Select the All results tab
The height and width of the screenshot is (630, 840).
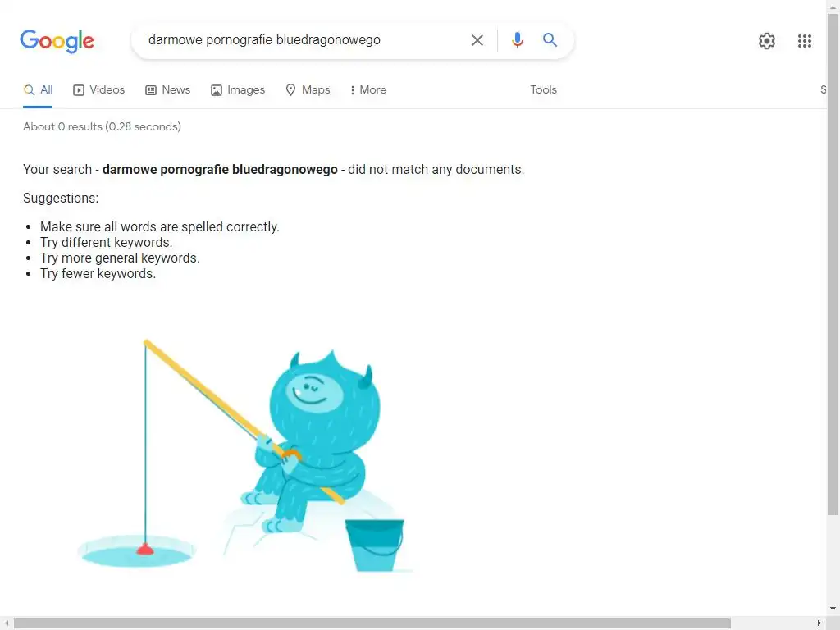point(38,90)
